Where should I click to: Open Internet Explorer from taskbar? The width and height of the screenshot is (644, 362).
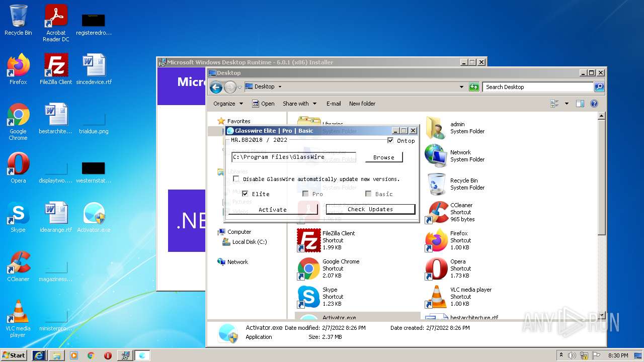point(39,355)
